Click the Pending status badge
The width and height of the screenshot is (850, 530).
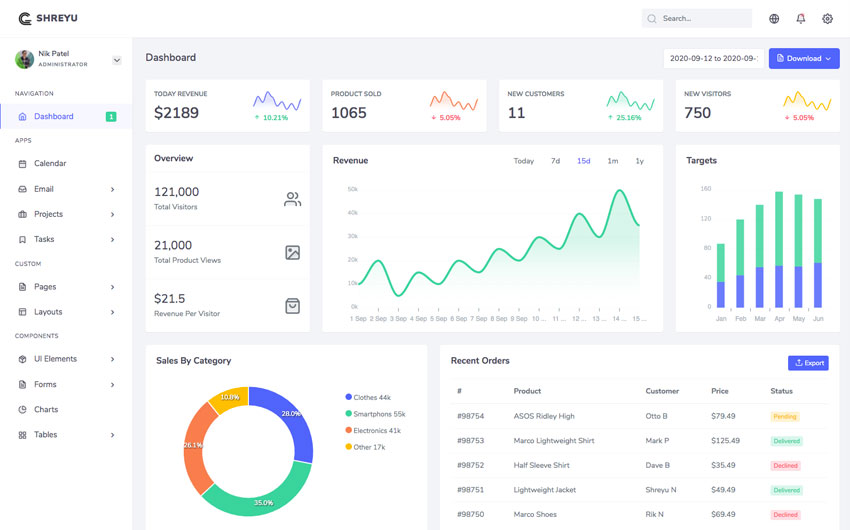[x=785, y=417]
